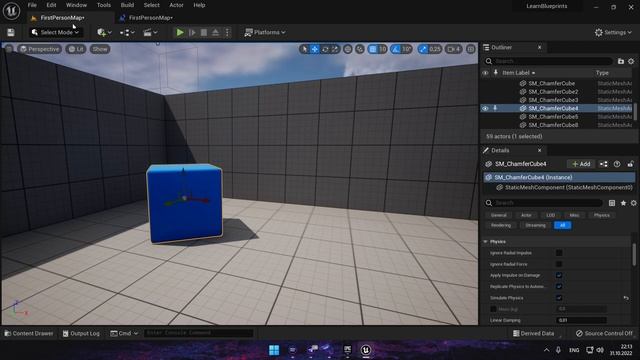Open the Build menu
This screenshot has height=360, width=640.
tap(127, 5)
